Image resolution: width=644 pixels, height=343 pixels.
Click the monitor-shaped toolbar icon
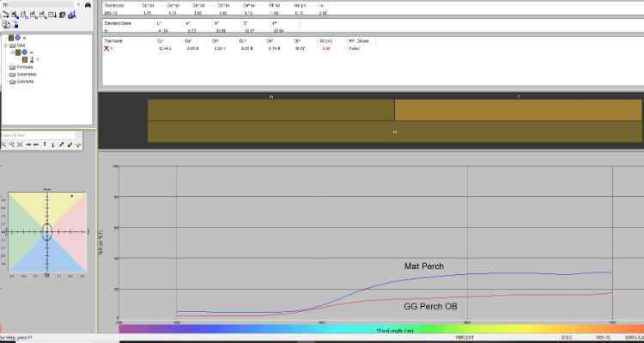click(x=62, y=15)
